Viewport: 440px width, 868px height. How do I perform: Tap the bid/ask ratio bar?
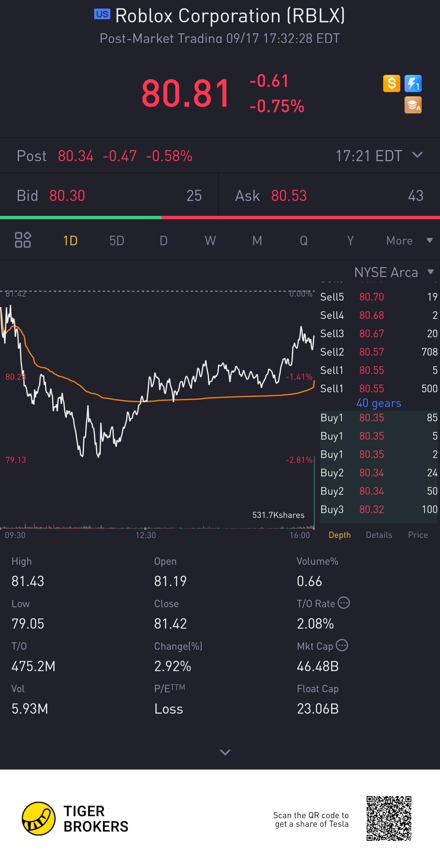click(220, 218)
